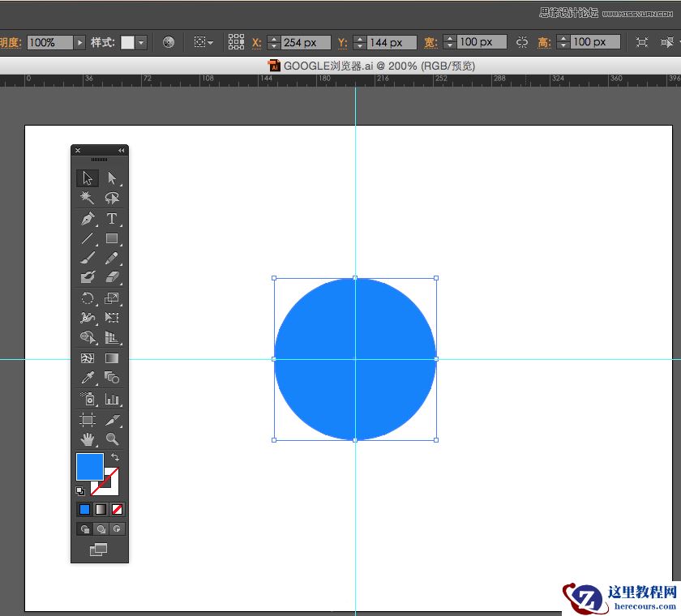Grab the Hand tool
The width and height of the screenshot is (681, 616).
tap(86, 438)
